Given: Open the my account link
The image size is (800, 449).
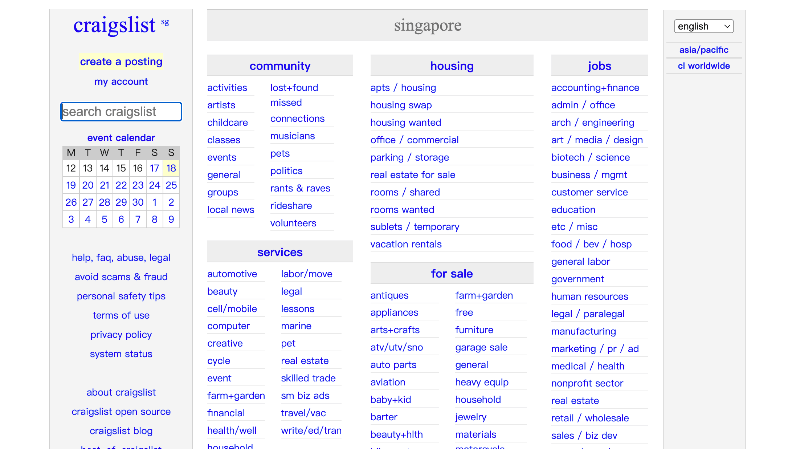Looking at the screenshot, I should pos(121,82).
